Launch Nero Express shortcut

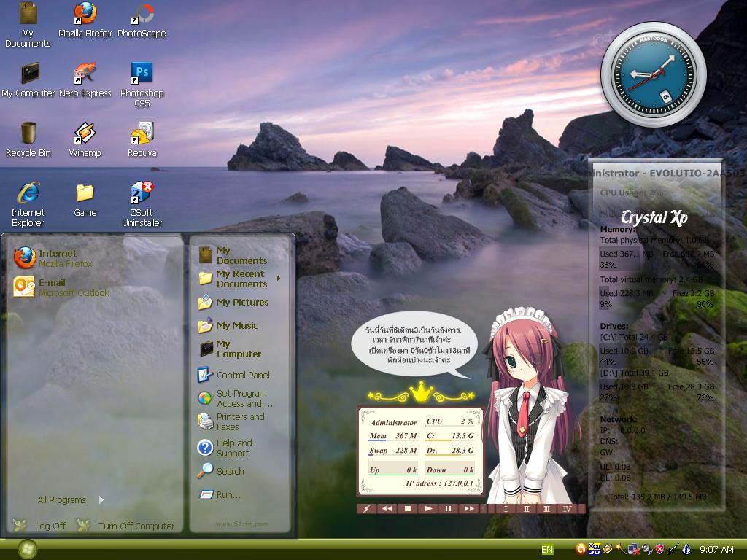85,80
